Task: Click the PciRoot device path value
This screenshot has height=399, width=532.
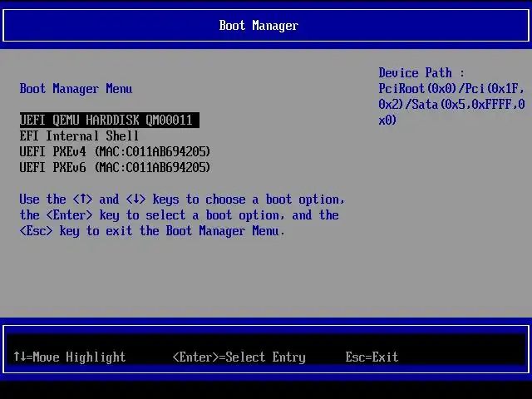Action: pos(451,105)
